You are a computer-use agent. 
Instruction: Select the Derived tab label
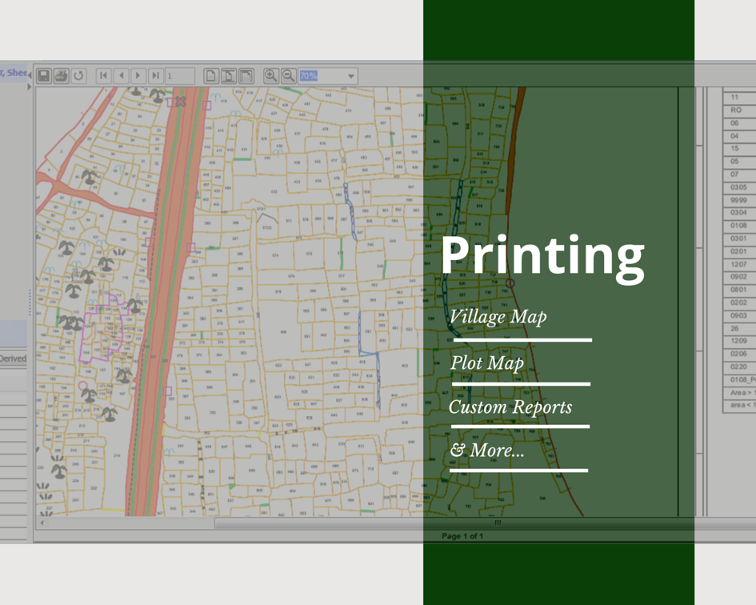13,358
